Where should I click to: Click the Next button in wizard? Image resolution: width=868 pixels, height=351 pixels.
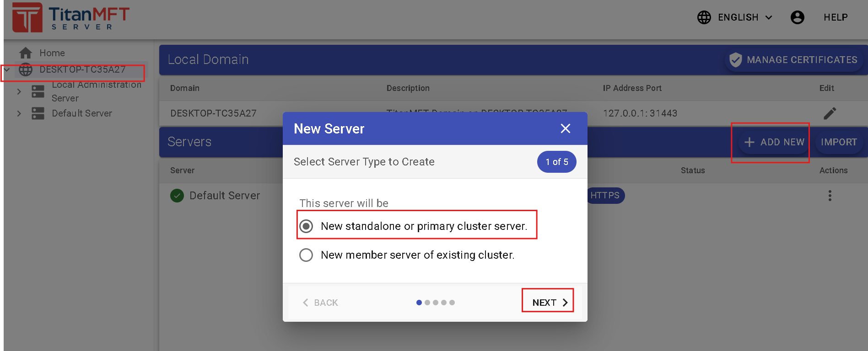[x=549, y=303]
